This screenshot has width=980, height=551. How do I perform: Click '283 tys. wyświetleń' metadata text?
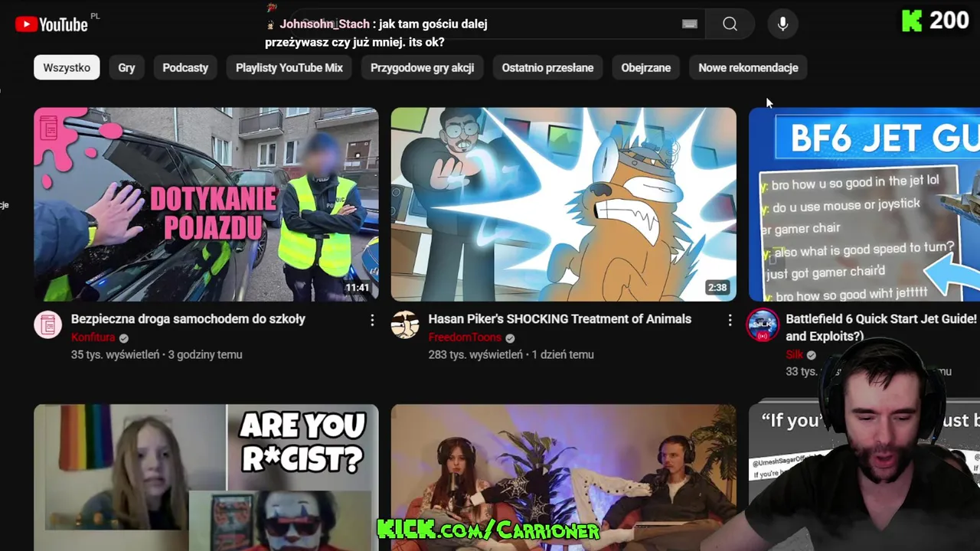pos(475,354)
